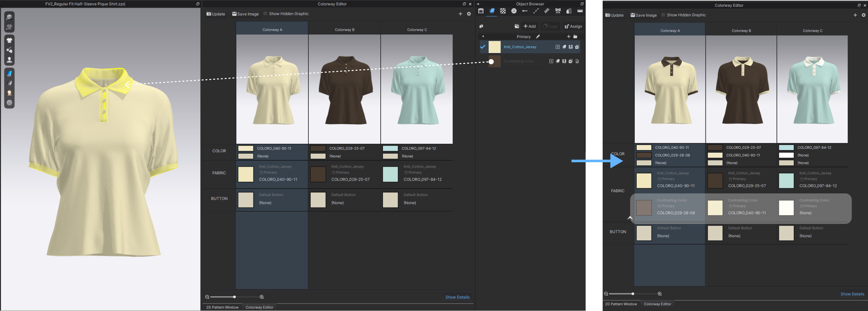The height and width of the screenshot is (311, 868).
Task: Open the grading sizes tab in Object Browser
Action: click(569, 11)
